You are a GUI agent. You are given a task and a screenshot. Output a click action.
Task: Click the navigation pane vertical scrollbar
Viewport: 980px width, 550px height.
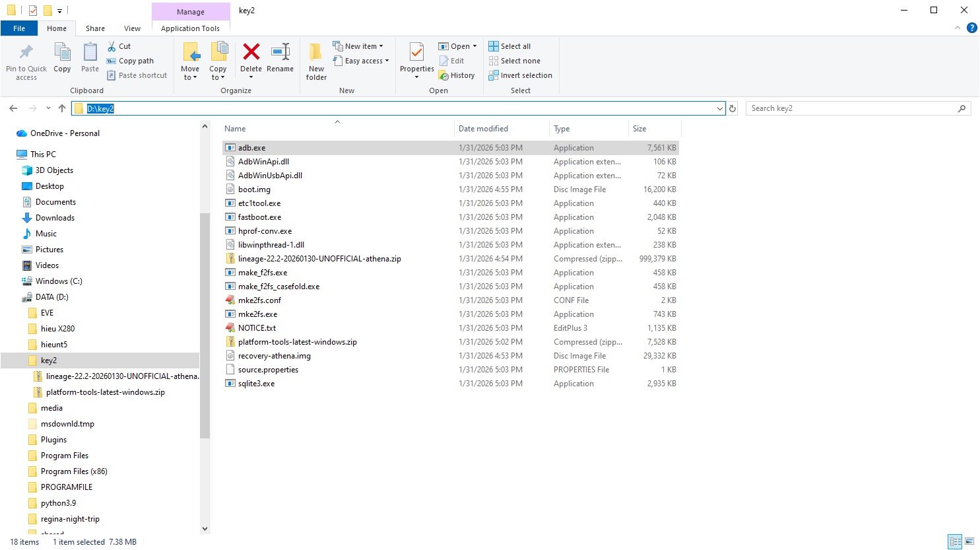(205, 324)
